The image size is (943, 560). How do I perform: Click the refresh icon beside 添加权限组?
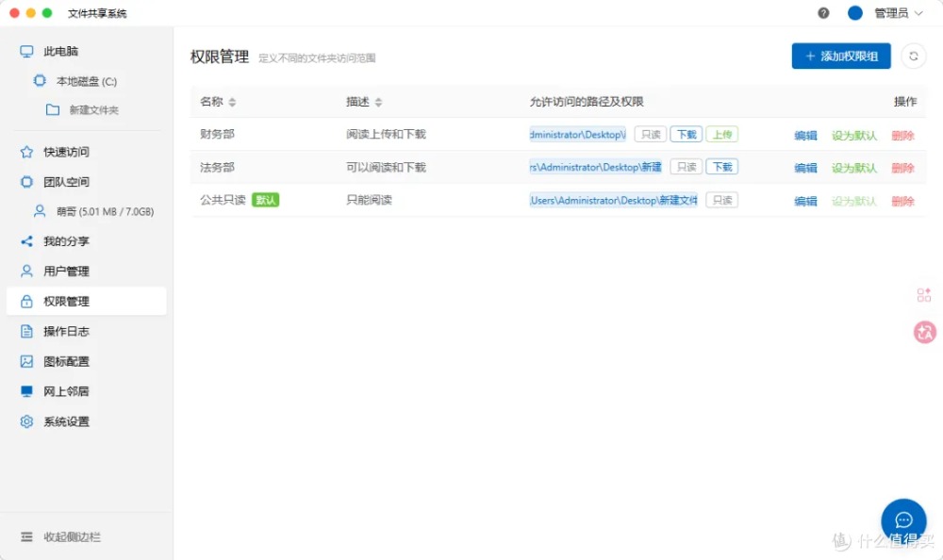(913, 57)
